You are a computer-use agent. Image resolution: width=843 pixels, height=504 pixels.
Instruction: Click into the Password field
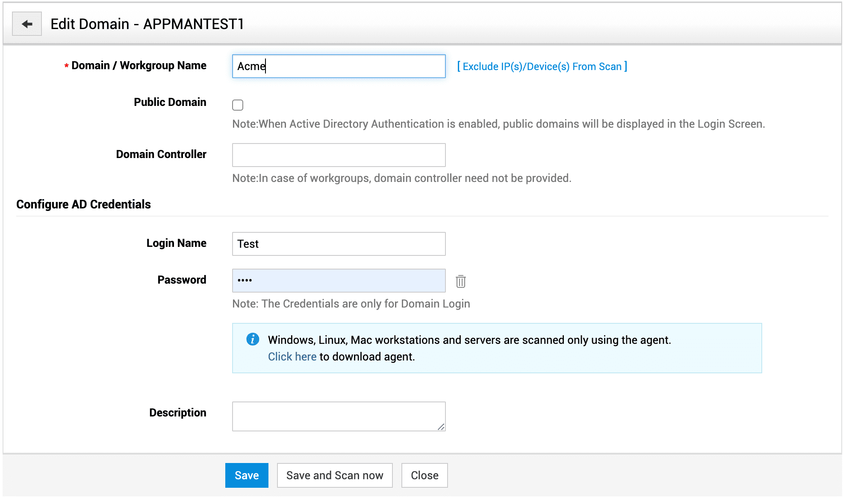tap(339, 281)
